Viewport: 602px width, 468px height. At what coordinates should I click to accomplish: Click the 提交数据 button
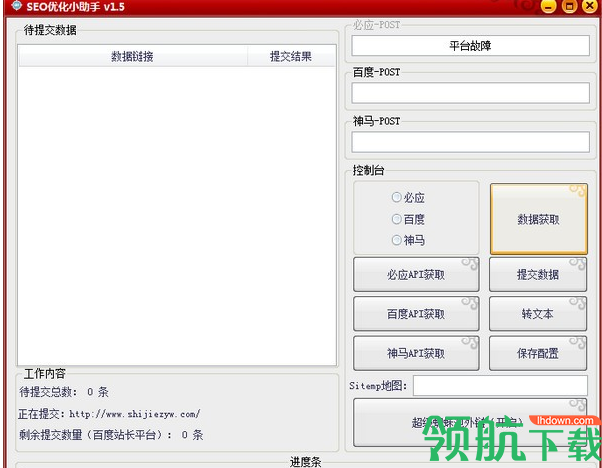click(x=538, y=275)
